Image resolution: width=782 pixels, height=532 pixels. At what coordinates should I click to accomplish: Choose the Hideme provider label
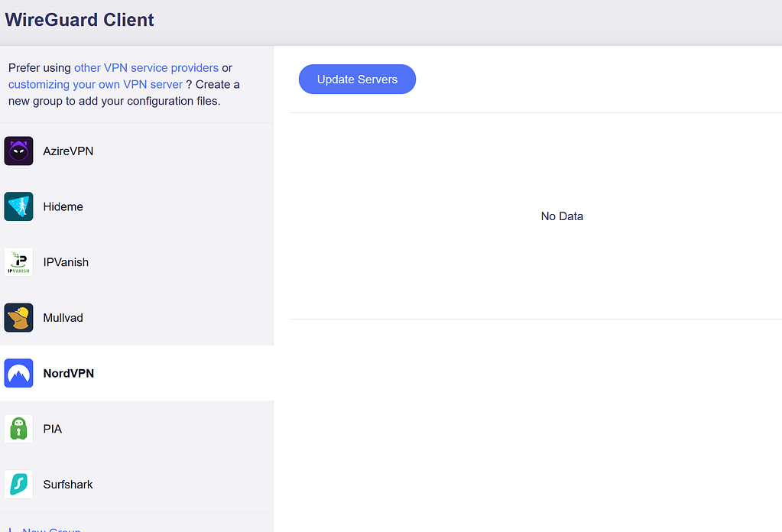pyautogui.click(x=63, y=206)
